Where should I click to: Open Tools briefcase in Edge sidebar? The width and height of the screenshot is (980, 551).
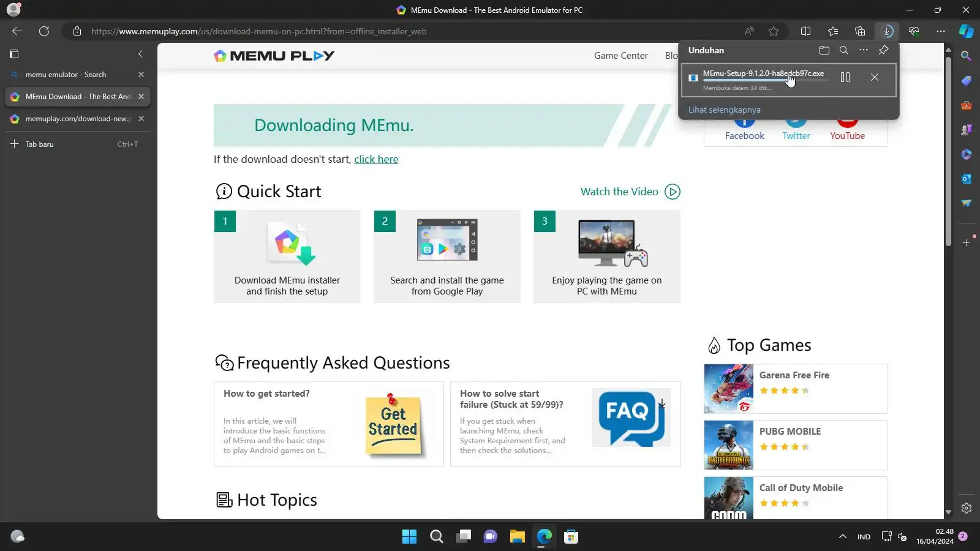tap(966, 105)
